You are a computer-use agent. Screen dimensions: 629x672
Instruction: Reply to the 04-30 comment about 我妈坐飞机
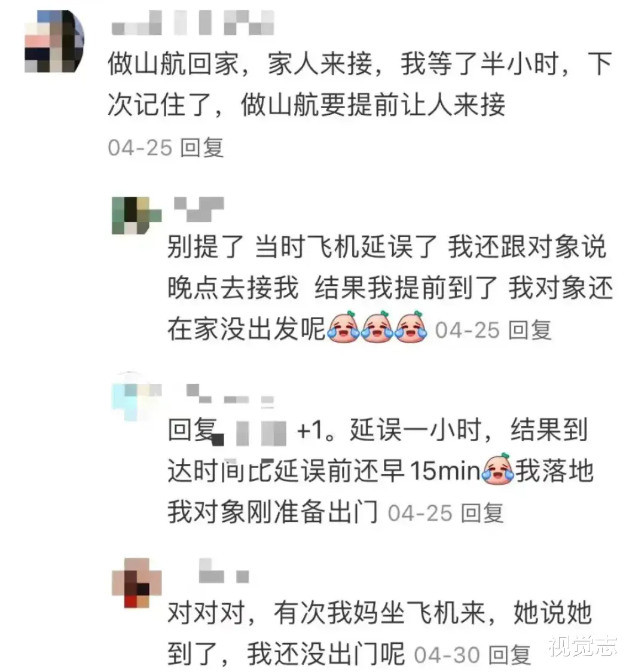click(x=510, y=655)
